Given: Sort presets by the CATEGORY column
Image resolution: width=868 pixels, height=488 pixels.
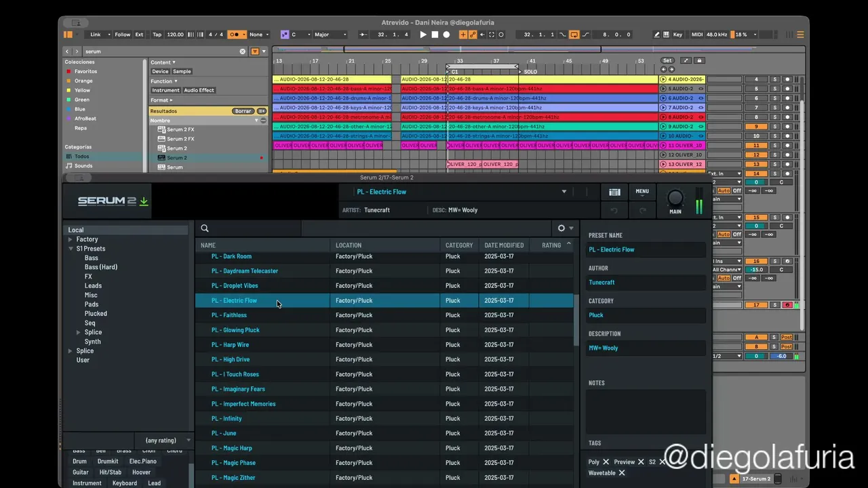Looking at the screenshot, I should tap(459, 245).
